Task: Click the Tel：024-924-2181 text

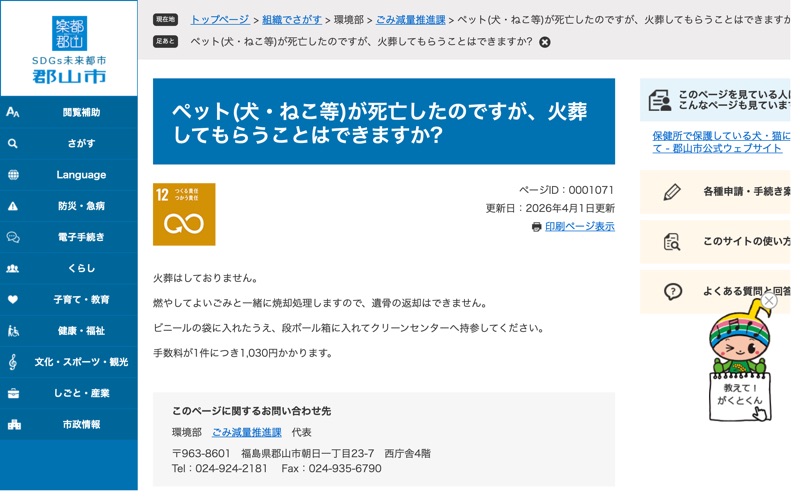Action: tap(219, 469)
